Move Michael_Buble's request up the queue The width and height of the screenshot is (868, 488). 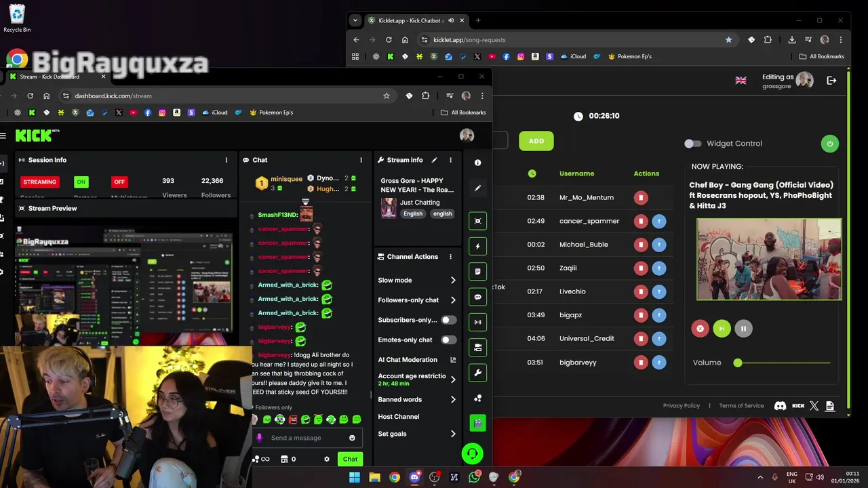point(658,245)
